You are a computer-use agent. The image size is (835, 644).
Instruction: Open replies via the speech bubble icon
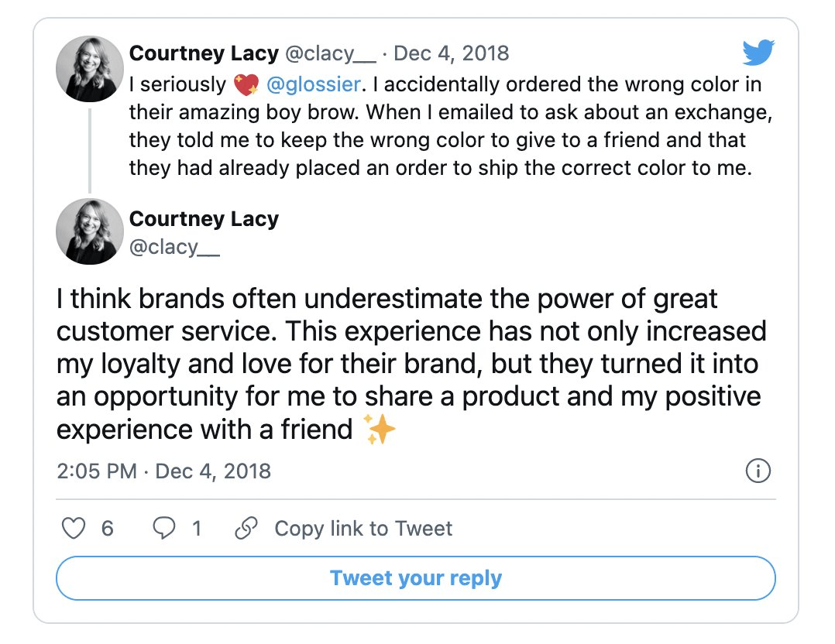163,529
